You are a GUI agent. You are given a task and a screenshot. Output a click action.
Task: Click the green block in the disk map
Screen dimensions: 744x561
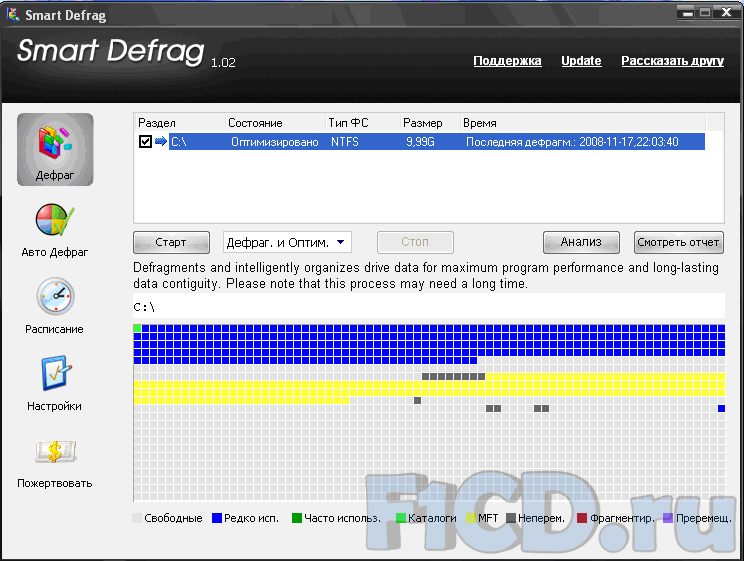[x=138, y=328]
